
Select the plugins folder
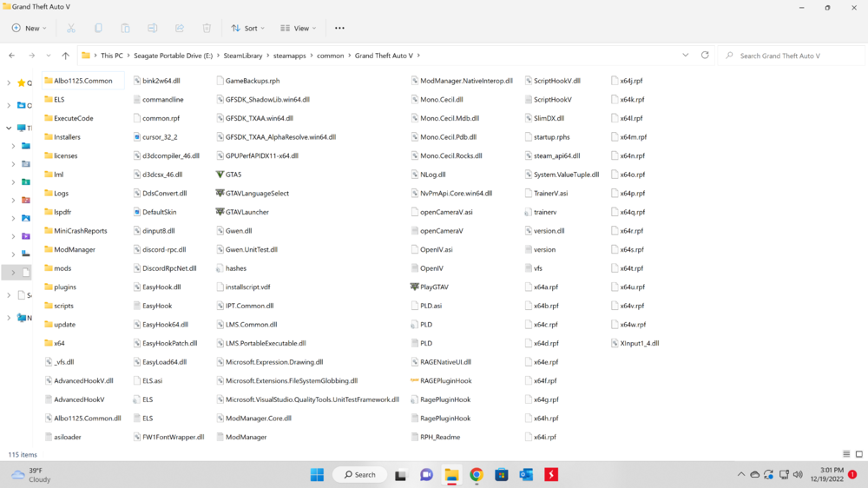click(61, 287)
